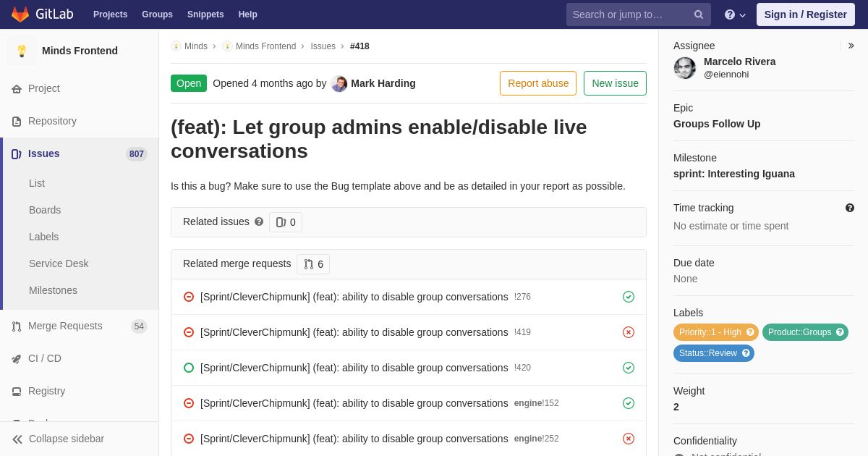Click the CI / CD rocket icon
The width and height of the screenshot is (868, 456).
(x=17, y=358)
